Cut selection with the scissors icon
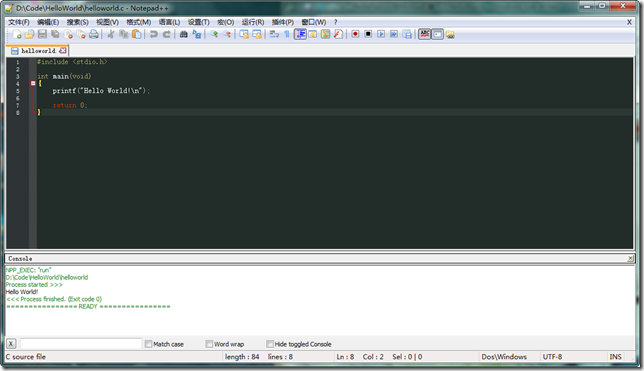The width and height of the screenshot is (644, 371). (110, 35)
